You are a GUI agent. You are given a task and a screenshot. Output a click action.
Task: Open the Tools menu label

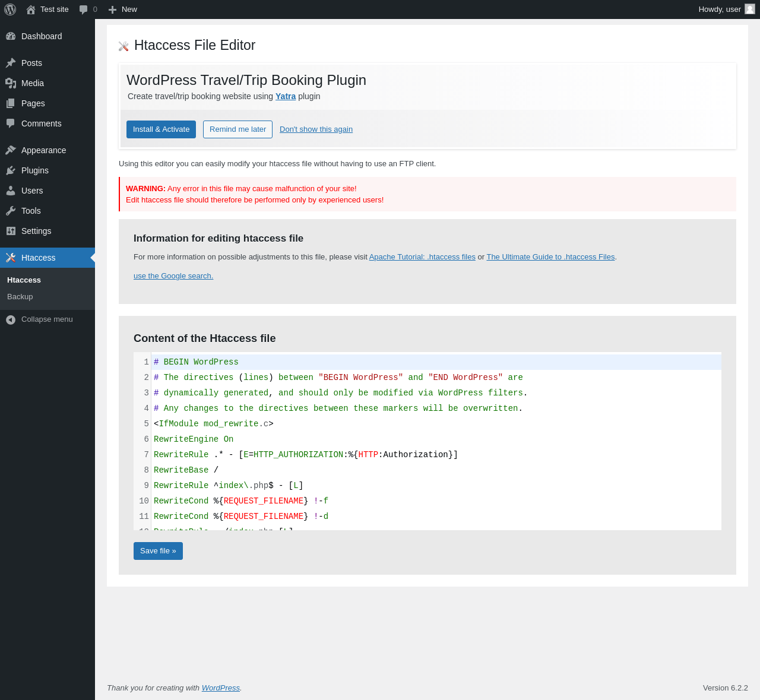[x=31, y=211]
